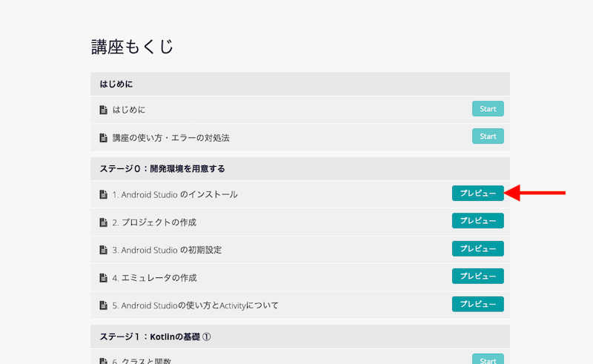593x364 pixels.
Task: Preview lesson 2 プロジェクトの作成
Action: point(477,221)
